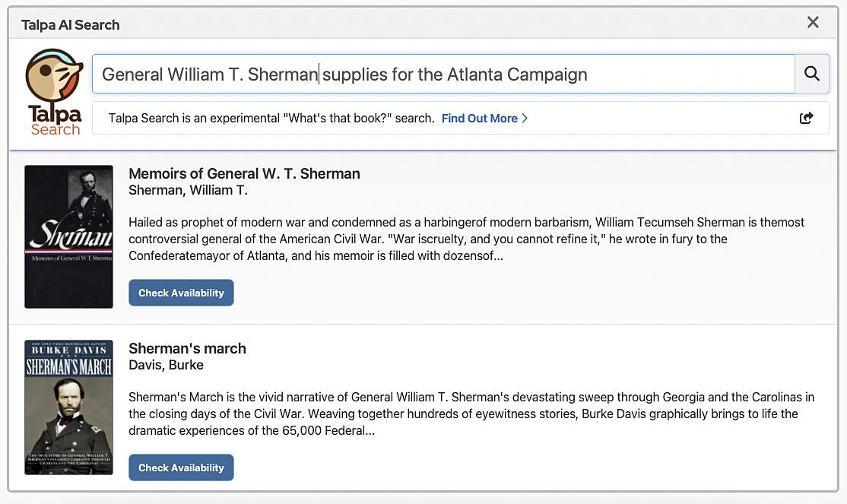Check Availability for Sherman's march
Viewport: 847px width, 504px height.
181,468
